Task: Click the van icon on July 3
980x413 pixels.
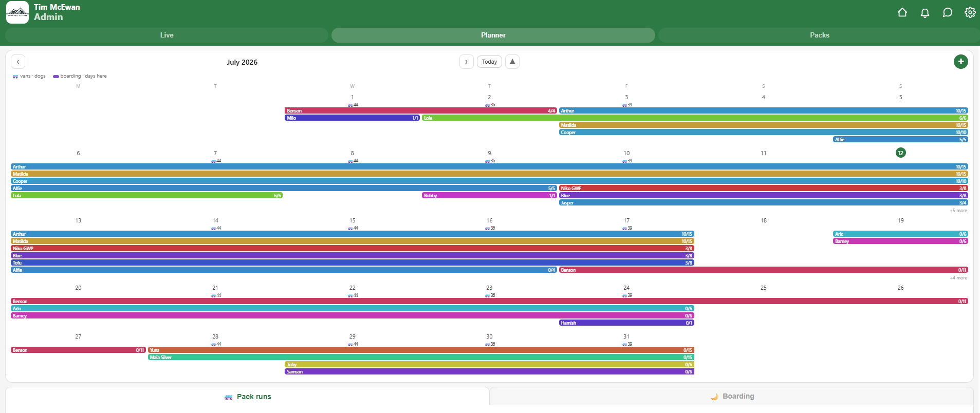Action: 624,105
